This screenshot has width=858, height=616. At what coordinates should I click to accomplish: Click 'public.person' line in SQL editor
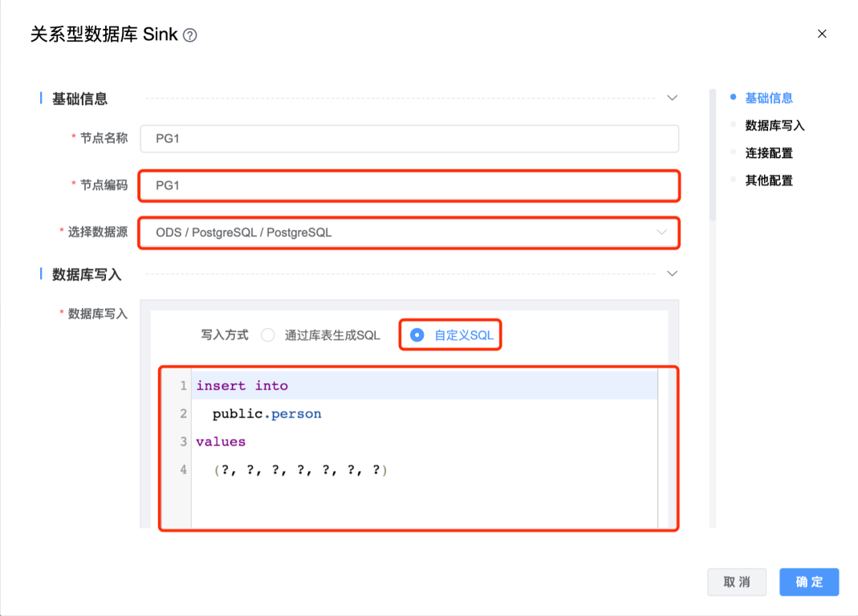pos(266,414)
